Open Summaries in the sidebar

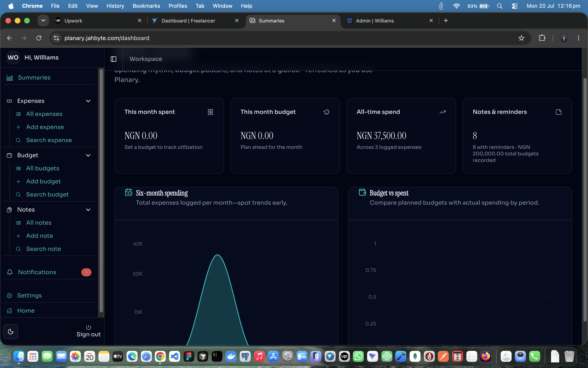point(34,78)
